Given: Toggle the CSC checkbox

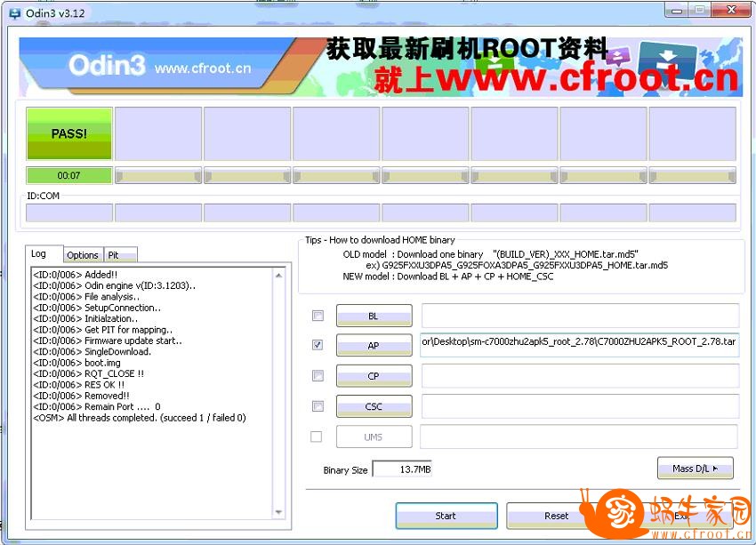Looking at the screenshot, I should pyautogui.click(x=318, y=406).
